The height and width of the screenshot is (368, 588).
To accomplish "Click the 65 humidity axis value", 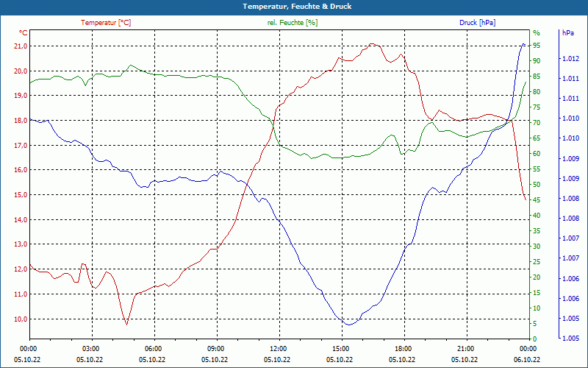I will pyautogui.click(x=537, y=138).
